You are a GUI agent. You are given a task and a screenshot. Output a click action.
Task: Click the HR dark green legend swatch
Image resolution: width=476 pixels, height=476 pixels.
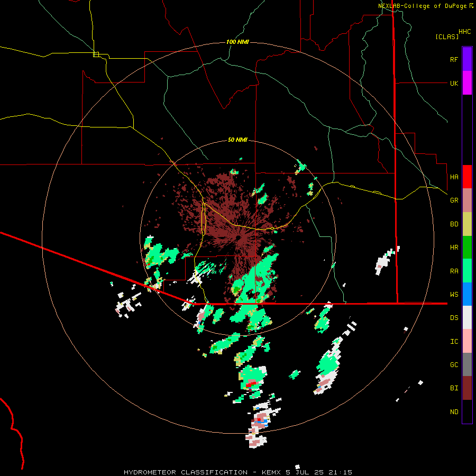pos(467,248)
